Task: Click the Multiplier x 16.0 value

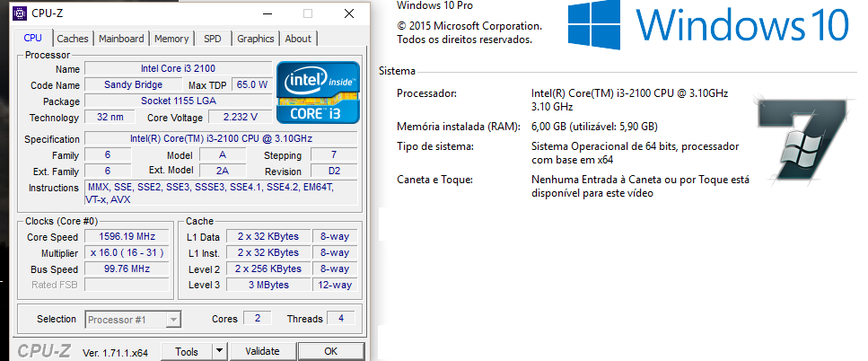Action: coord(127,252)
